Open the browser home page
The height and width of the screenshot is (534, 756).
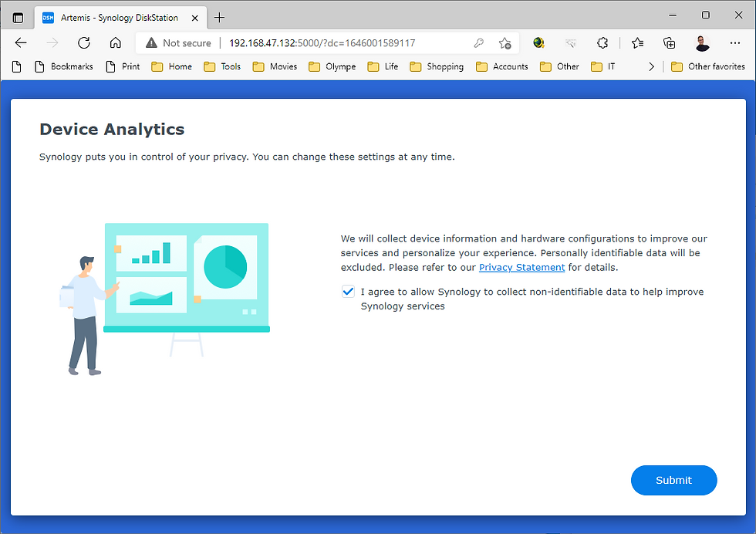(x=115, y=43)
